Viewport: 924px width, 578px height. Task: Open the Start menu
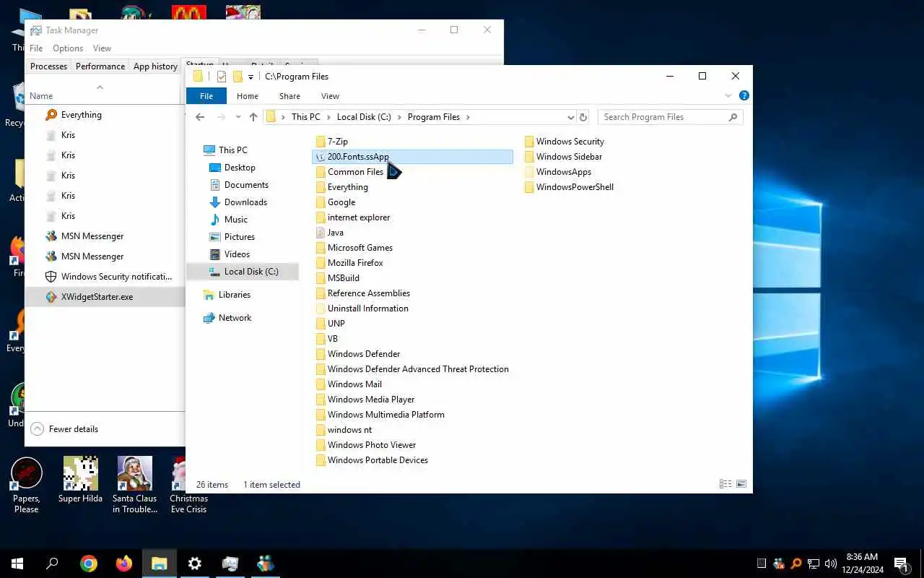pos(17,564)
